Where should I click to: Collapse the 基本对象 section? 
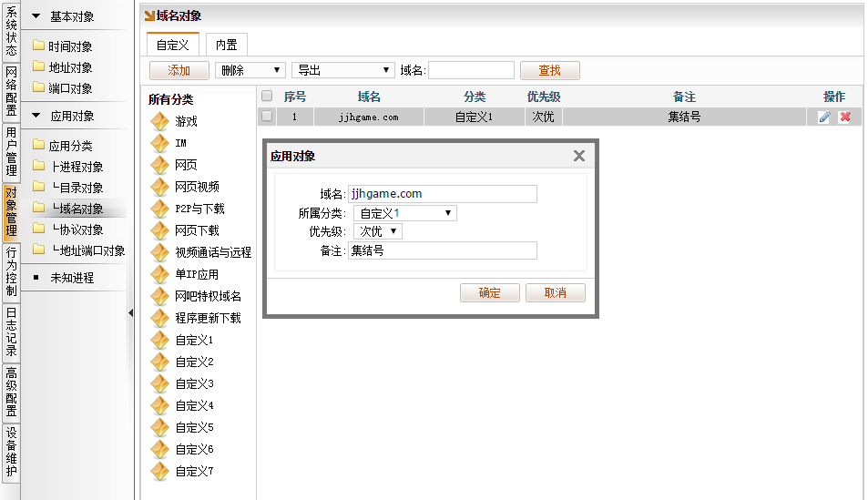click(36, 16)
